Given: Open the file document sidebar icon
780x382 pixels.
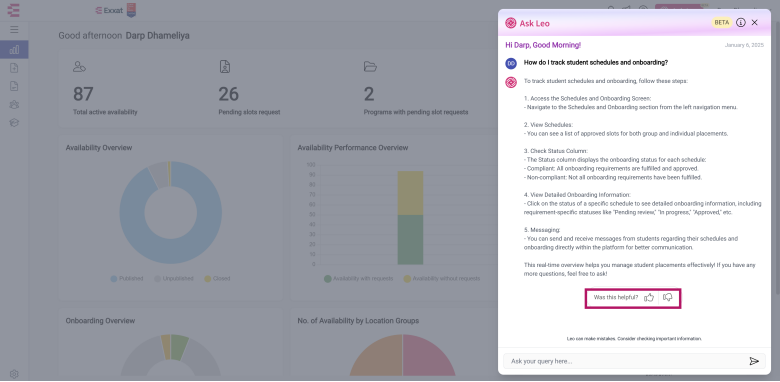Looking at the screenshot, I should pos(14,87).
